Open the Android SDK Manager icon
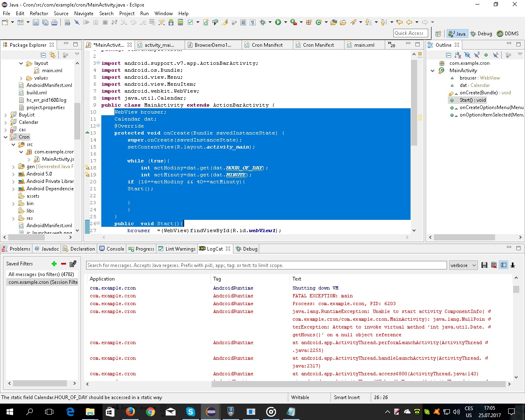 pyautogui.click(x=171, y=22)
